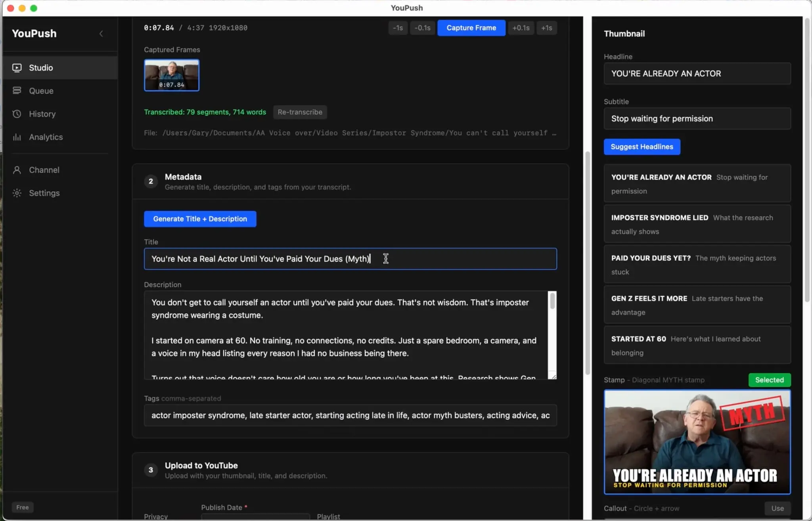Click the Re-transcribe button
Viewport: 812px width, 521px height.
point(300,112)
